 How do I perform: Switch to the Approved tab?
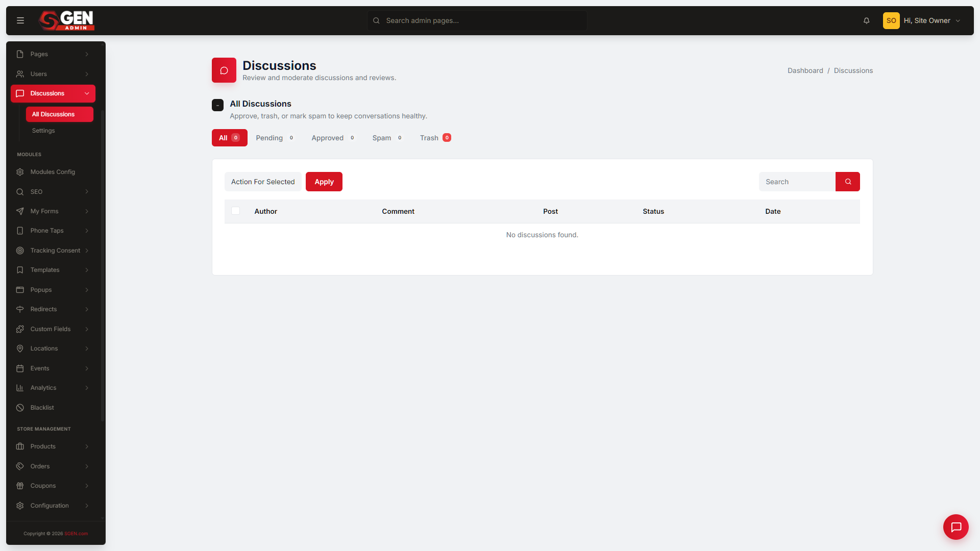point(333,138)
